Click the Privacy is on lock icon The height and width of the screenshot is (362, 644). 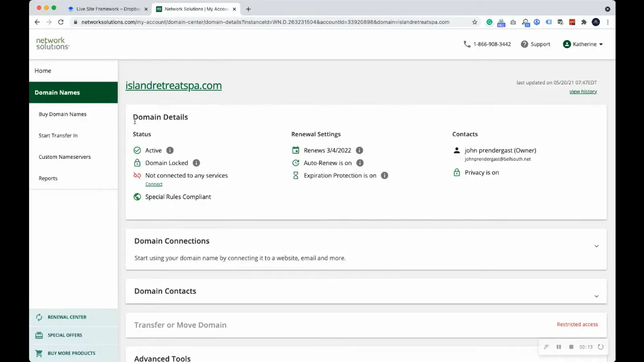tap(456, 173)
